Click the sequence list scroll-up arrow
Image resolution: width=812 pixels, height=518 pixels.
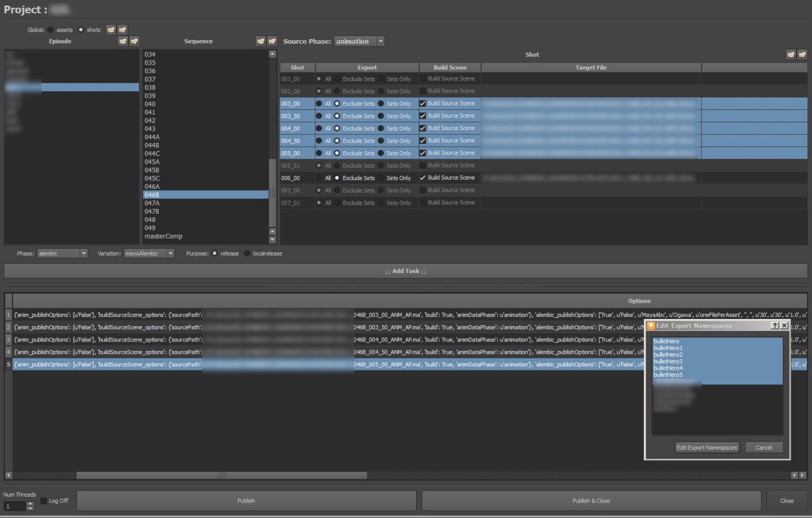272,54
